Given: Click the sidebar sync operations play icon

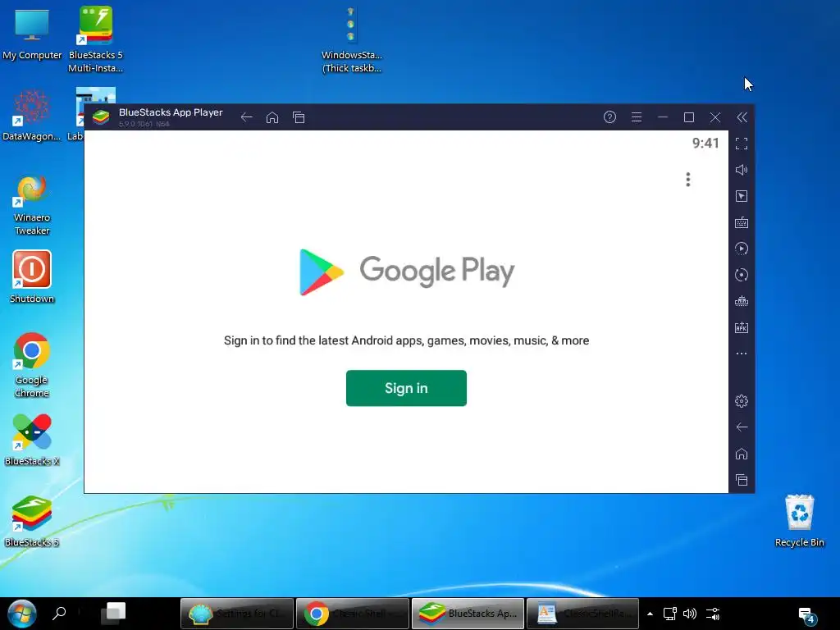Looking at the screenshot, I should pos(742,249).
